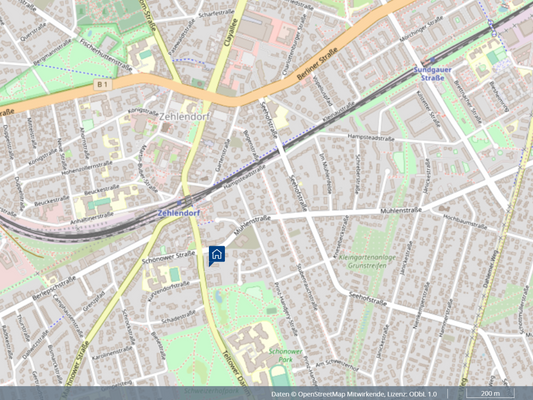Screen dimensions: 533x400
Task: Select the Sundgauer Straße station label
Action: tap(432, 74)
